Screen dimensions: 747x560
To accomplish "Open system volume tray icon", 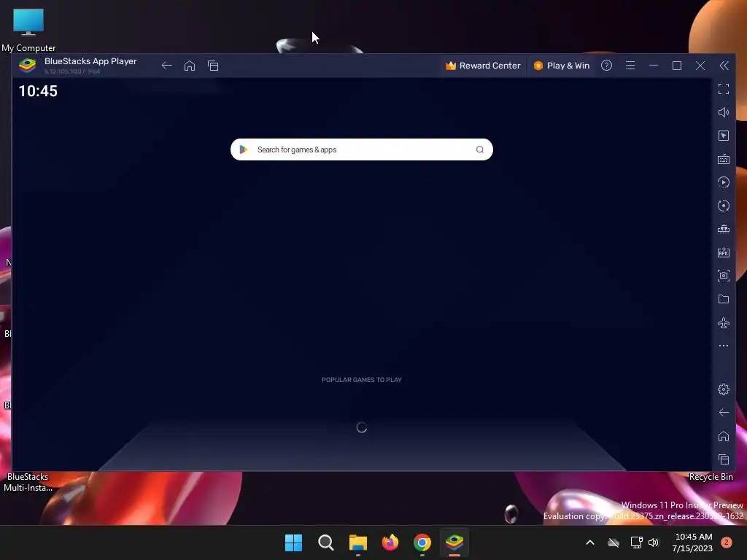I will click(654, 542).
